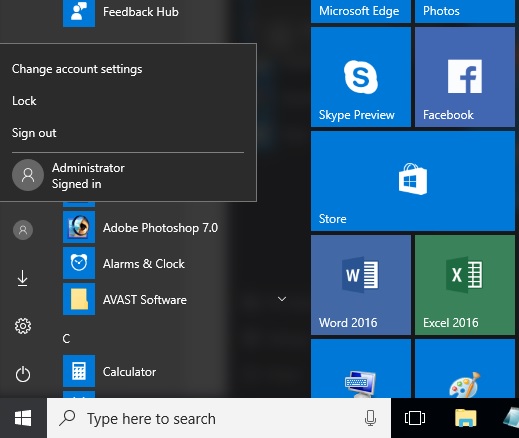Launch Skype Preview tile icon
Screen dimensions: 519x438
point(361,77)
